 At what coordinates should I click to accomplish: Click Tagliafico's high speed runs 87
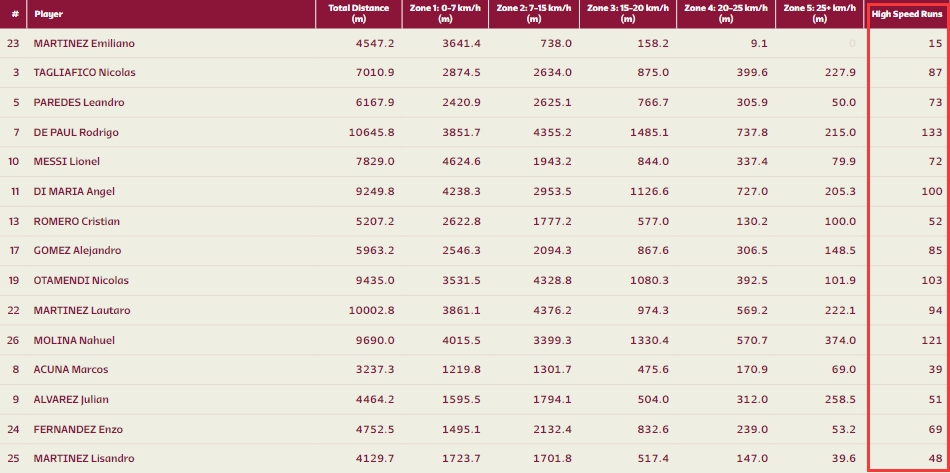tap(936, 73)
